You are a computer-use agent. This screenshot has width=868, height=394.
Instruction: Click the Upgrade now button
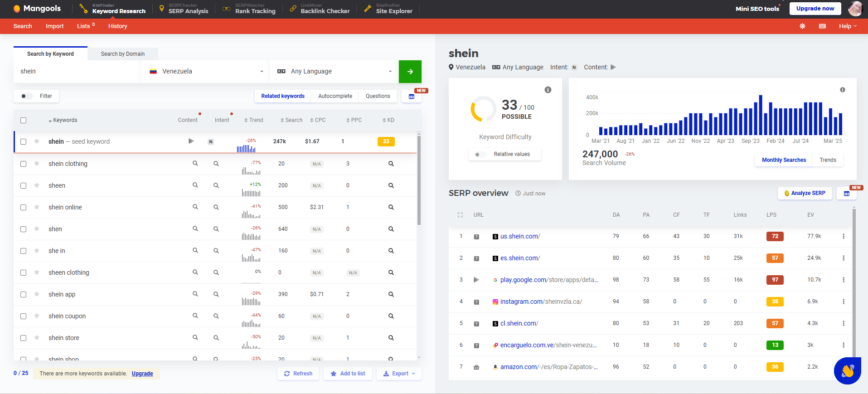point(815,9)
